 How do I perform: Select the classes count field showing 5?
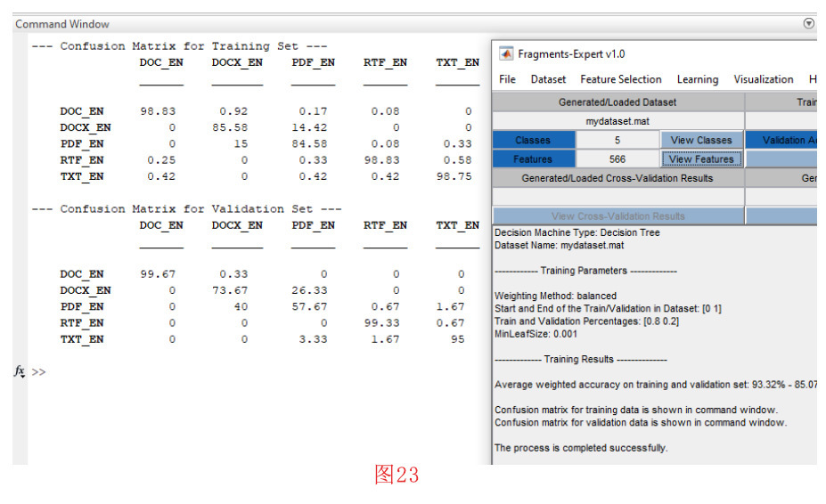click(617, 140)
